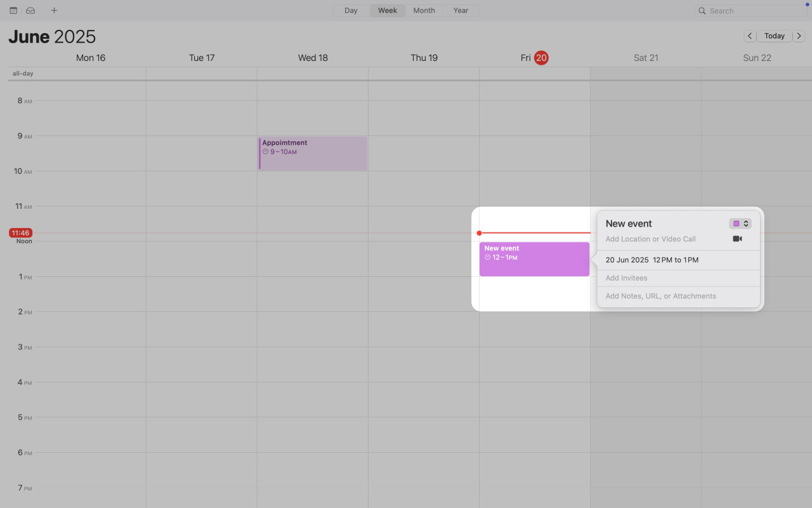Image resolution: width=812 pixels, height=508 pixels.
Task: Click Add Notes, URL, or Attachments
Action: click(660, 296)
